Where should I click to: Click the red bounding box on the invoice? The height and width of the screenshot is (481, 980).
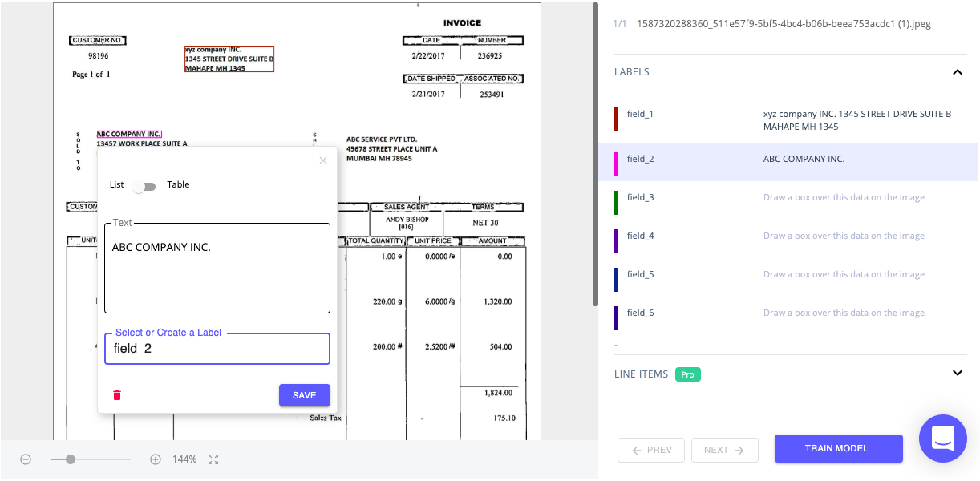229,59
